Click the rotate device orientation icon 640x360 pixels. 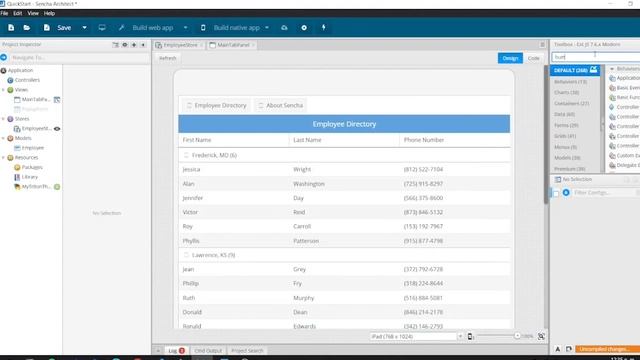pyautogui.click(x=471, y=336)
